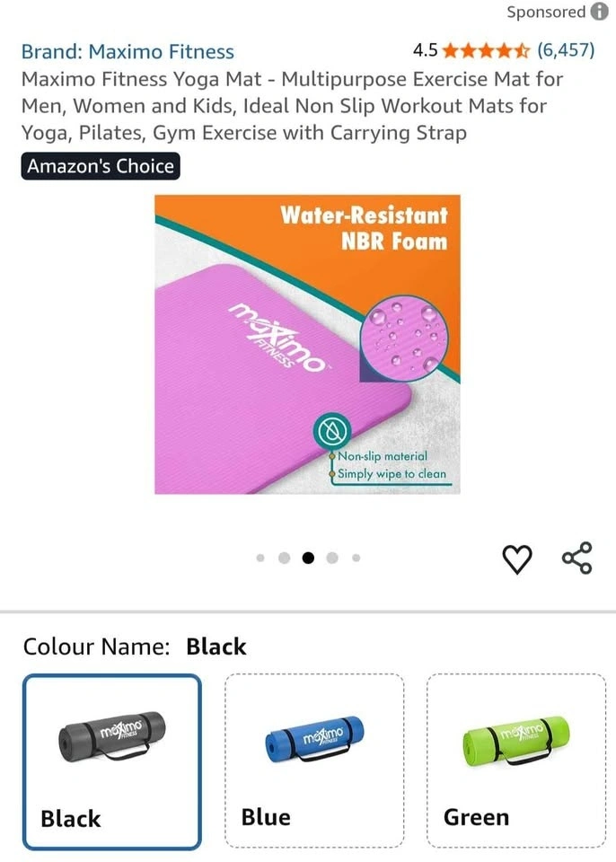616x862 pixels.
Task: Go to the last carousel dot
Action: [x=356, y=558]
